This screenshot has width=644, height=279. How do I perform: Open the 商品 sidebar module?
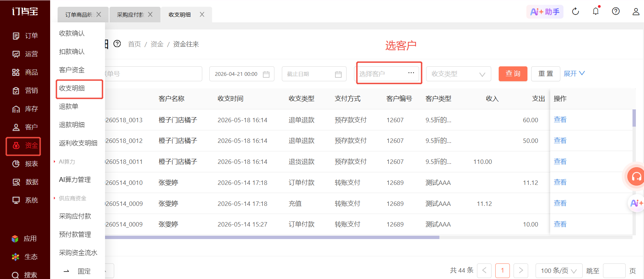(25, 72)
